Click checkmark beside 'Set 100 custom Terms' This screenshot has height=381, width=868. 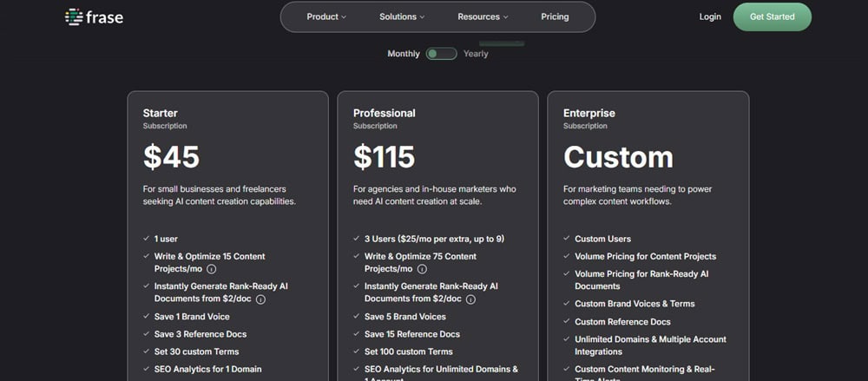pyautogui.click(x=357, y=351)
